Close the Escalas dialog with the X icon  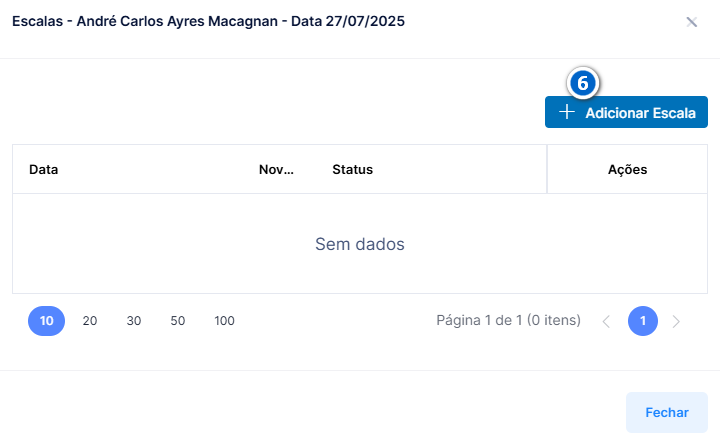tap(692, 22)
